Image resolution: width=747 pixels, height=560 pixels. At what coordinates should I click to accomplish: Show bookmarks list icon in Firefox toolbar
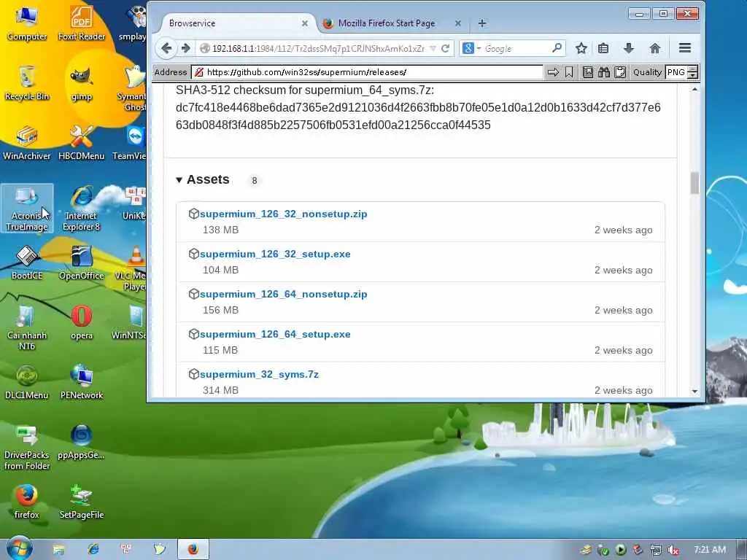603,48
